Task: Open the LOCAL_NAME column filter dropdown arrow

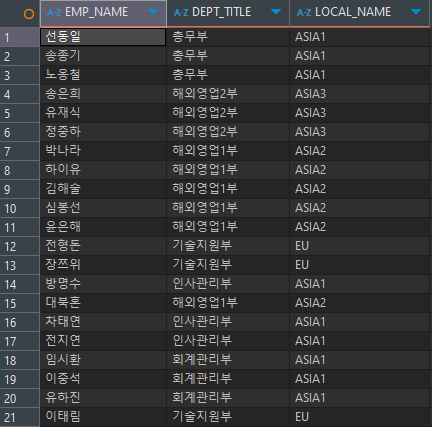Action: [416, 12]
